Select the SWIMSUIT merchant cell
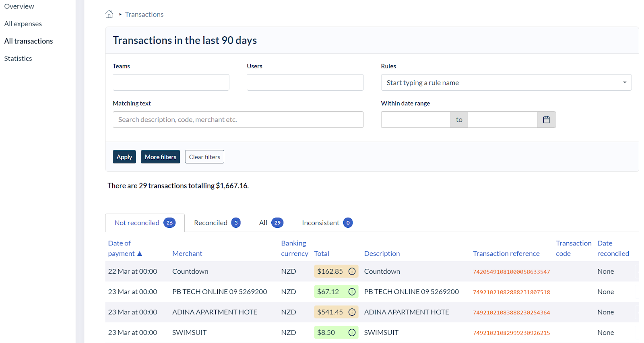This screenshot has width=644, height=343. tap(190, 333)
